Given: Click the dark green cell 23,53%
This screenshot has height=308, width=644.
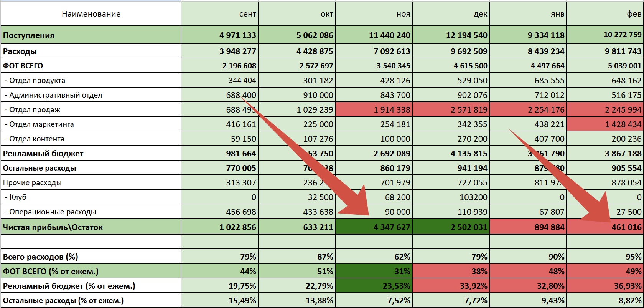Looking at the screenshot, I should tap(374, 286).
